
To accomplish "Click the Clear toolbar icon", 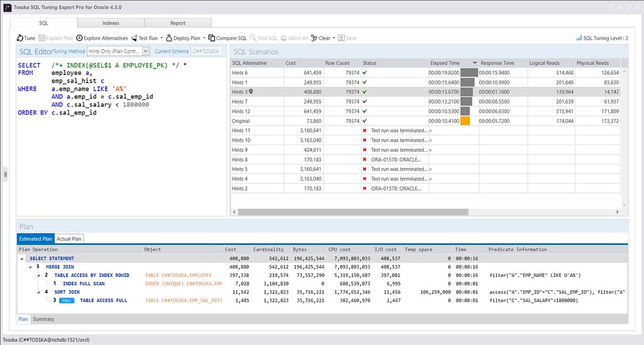I will (314, 38).
